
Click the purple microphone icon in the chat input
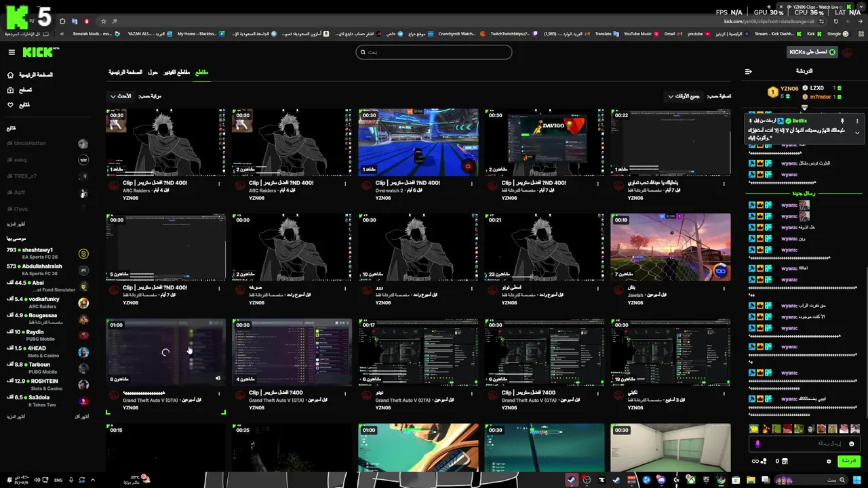pos(757,443)
